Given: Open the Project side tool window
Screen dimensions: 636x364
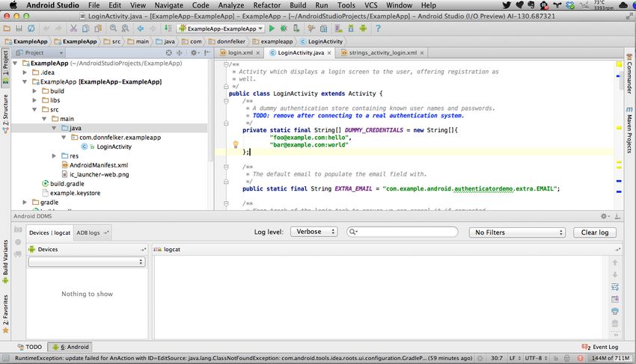Looking at the screenshot, I should (5, 67).
